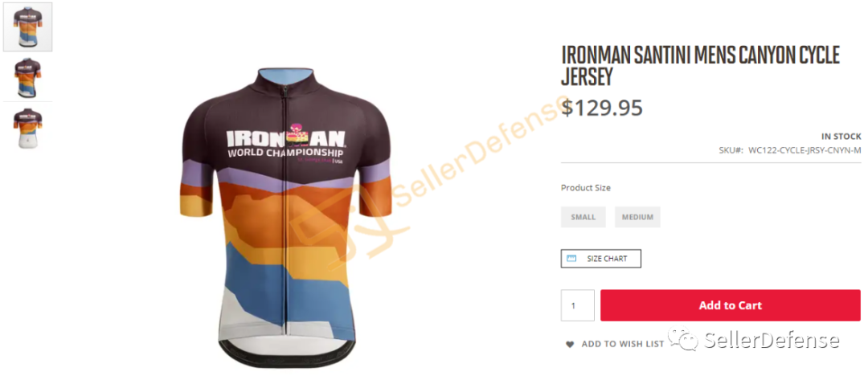Screen dimensions: 868x376
Task: Click the SellerDefense text at bottom right
Action: (x=771, y=340)
